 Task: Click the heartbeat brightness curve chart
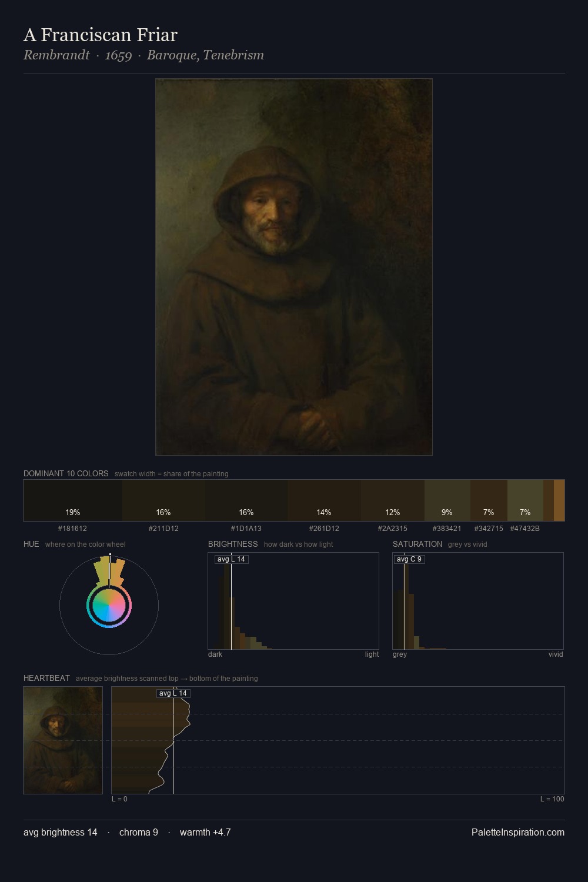click(338, 740)
